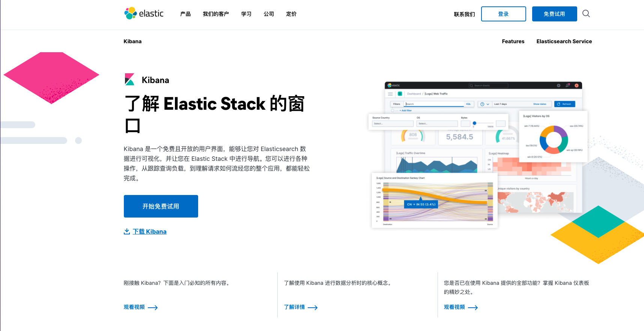Click the download icon beside 下载 Kibana
The image size is (644, 331).
pyautogui.click(x=127, y=231)
